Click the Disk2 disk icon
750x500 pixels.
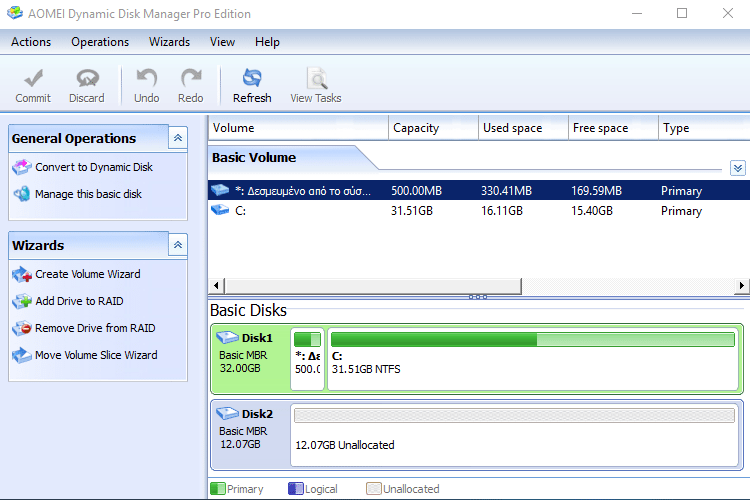pos(227,413)
